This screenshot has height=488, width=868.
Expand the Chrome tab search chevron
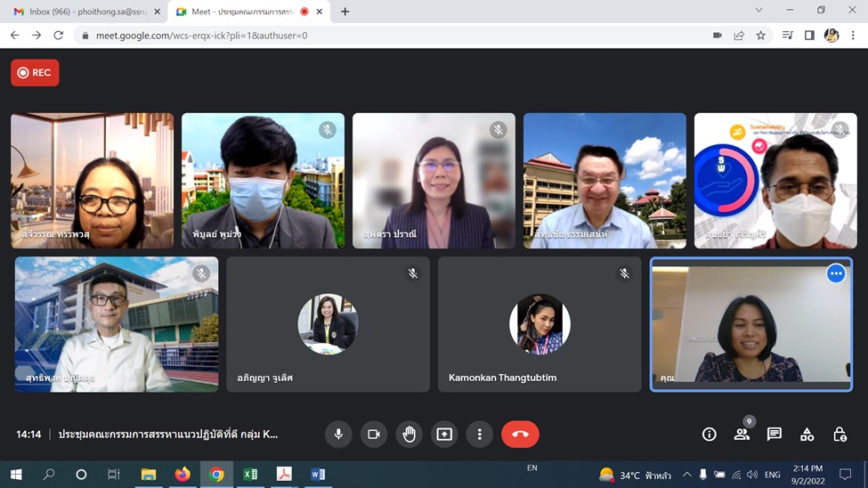coord(758,11)
